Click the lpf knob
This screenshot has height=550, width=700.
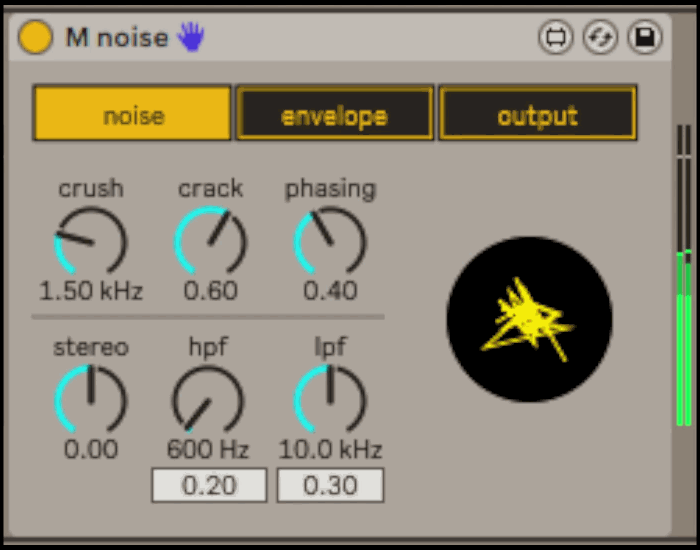(x=330, y=399)
